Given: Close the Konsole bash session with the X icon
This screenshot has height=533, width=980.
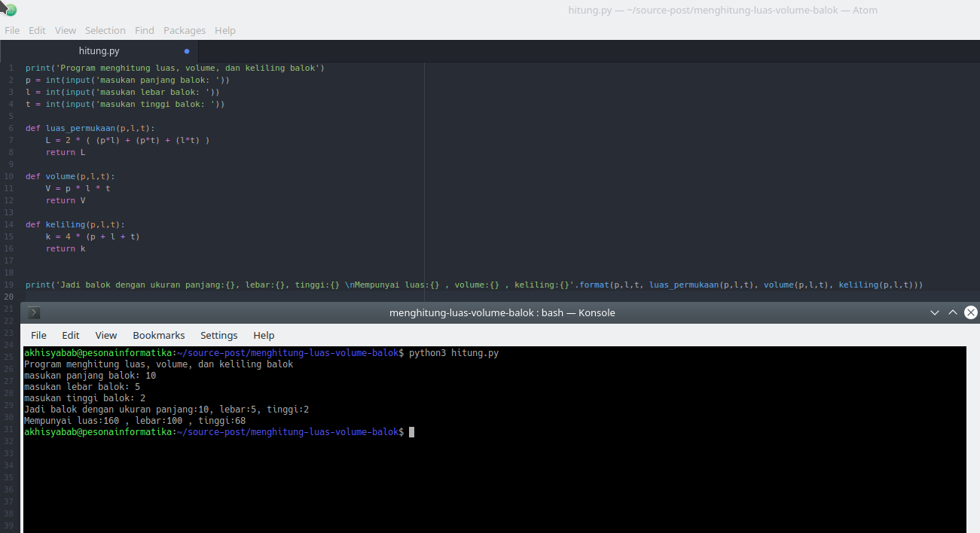Looking at the screenshot, I should click(971, 312).
